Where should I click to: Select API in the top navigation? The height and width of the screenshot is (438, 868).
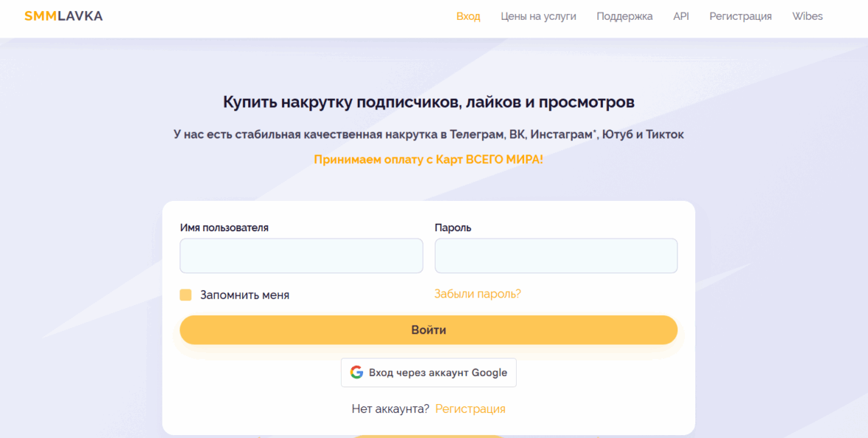click(x=681, y=16)
